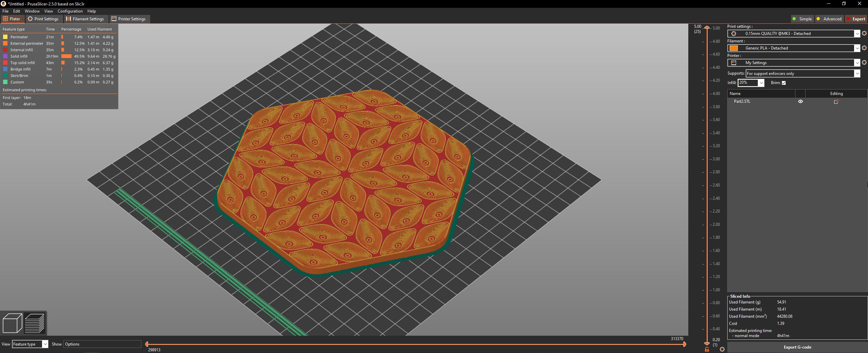Viewport: 868px width, 353px height.
Task: Open vertical slider settings cog icon
Action: coord(722,349)
